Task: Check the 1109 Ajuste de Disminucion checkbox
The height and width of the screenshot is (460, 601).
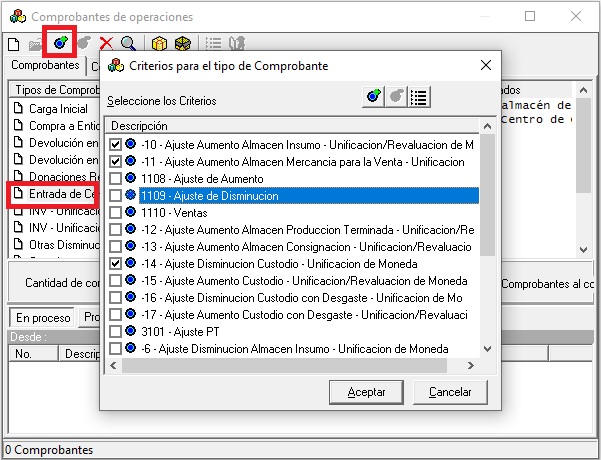Action: click(115, 196)
